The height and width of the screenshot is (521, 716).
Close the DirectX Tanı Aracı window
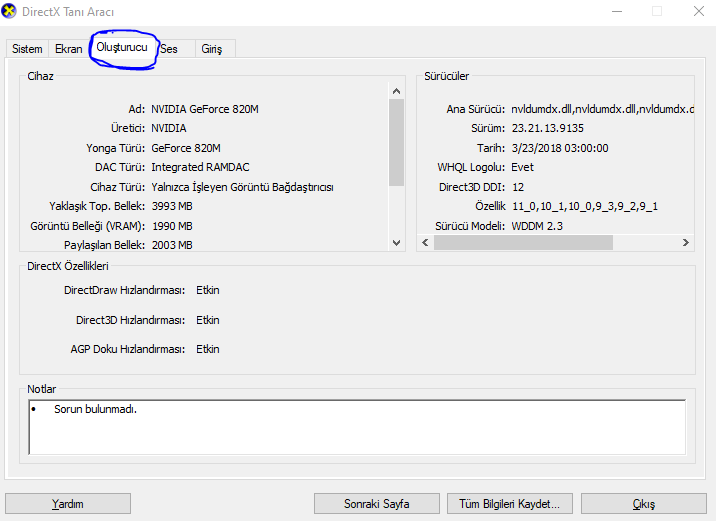pyautogui.click(x=699, y=11)
